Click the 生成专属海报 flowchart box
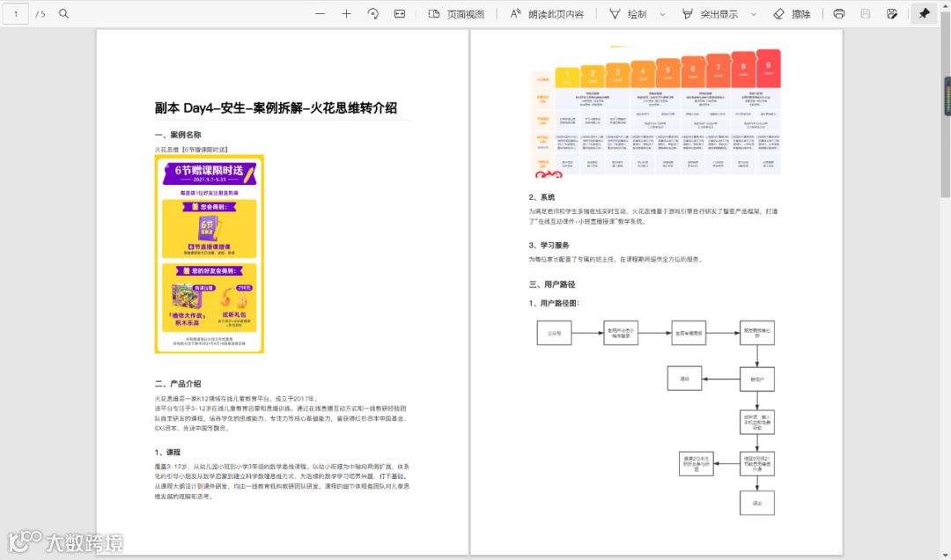 click(689, 333)
